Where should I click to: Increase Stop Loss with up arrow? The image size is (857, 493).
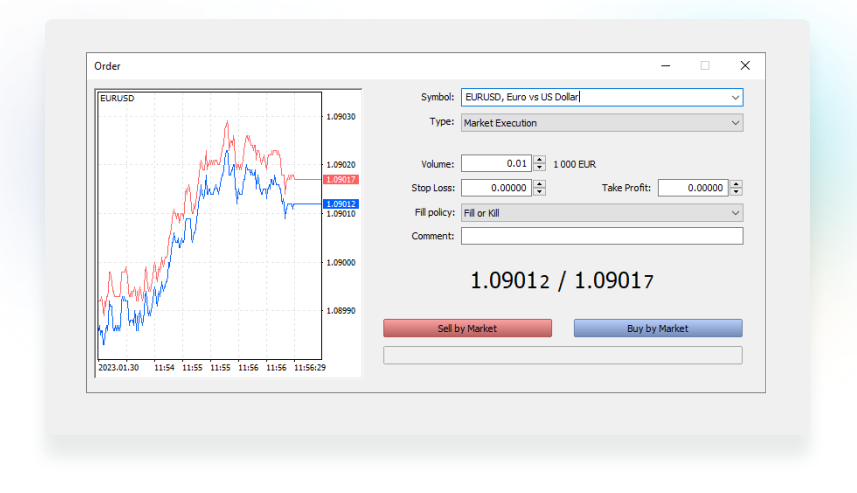(539, 184)
